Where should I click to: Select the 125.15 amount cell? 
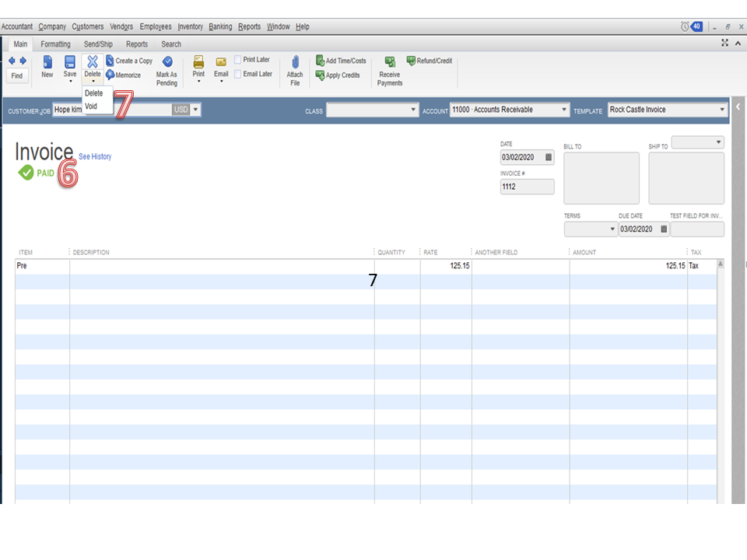[629, 266]
